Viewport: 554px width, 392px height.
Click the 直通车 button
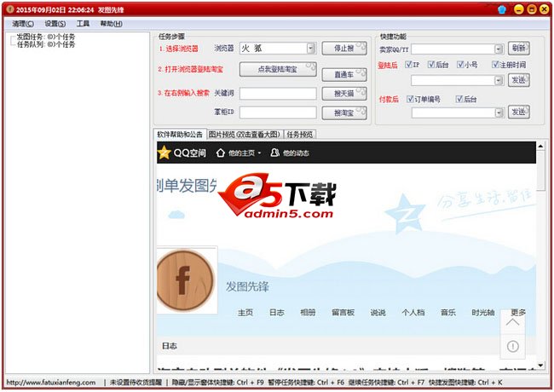coord(344,74)
